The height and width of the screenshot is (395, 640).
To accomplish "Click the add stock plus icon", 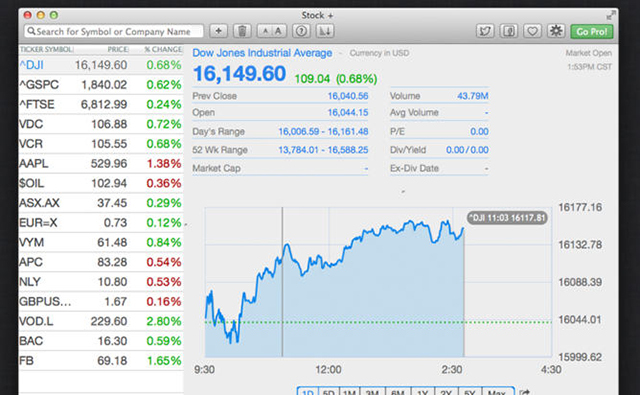I will pos(218,31).
